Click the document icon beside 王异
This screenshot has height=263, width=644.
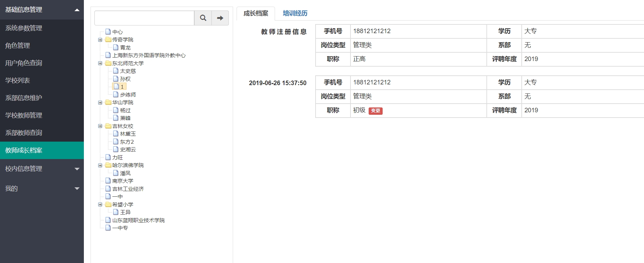[116, 212]
